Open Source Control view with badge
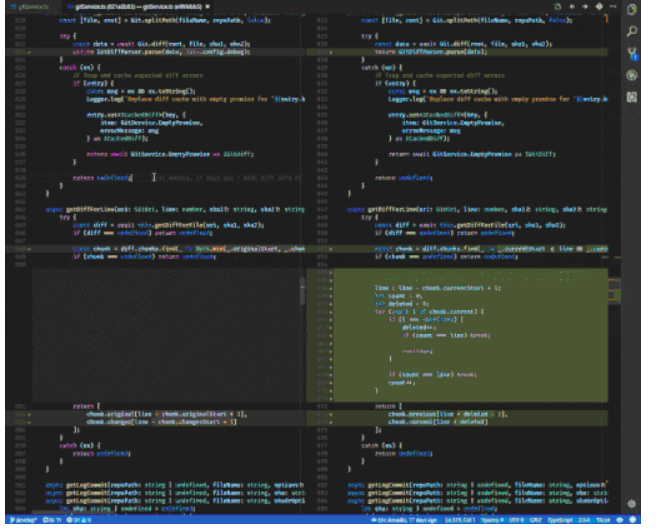The height and width of the screenshot is (531, 658). click(x=632, y=54)
